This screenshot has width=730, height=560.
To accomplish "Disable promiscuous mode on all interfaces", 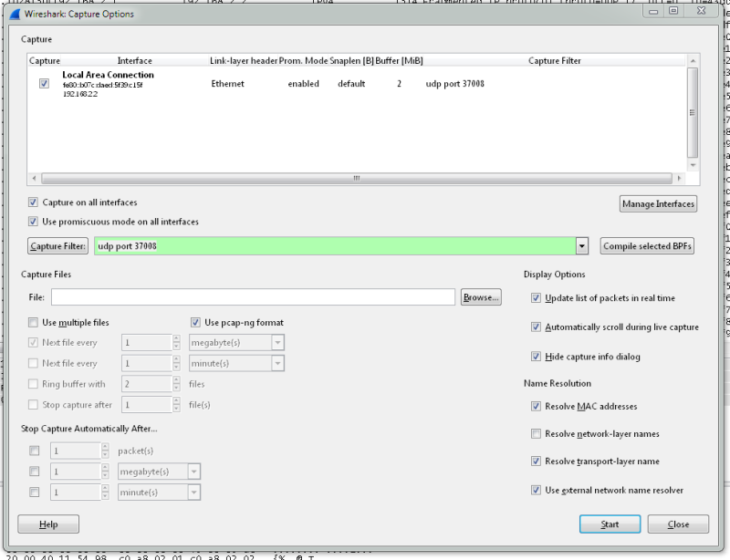I will click(34, 222).
